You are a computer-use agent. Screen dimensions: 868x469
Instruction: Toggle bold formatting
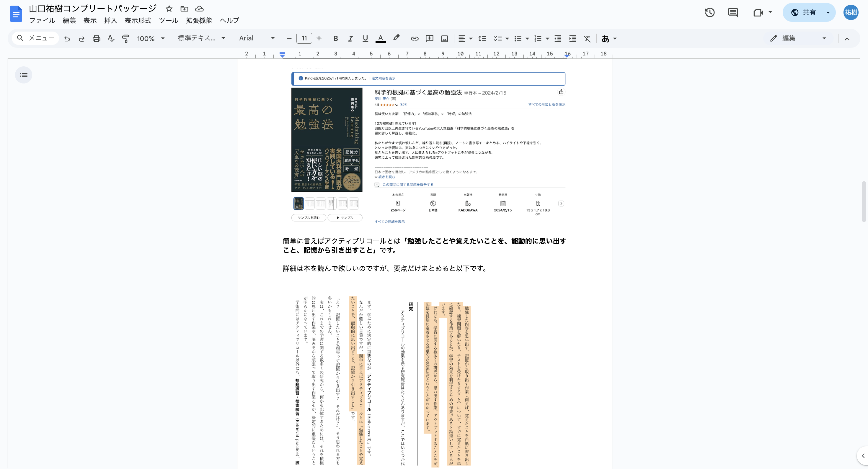point(335,38)
